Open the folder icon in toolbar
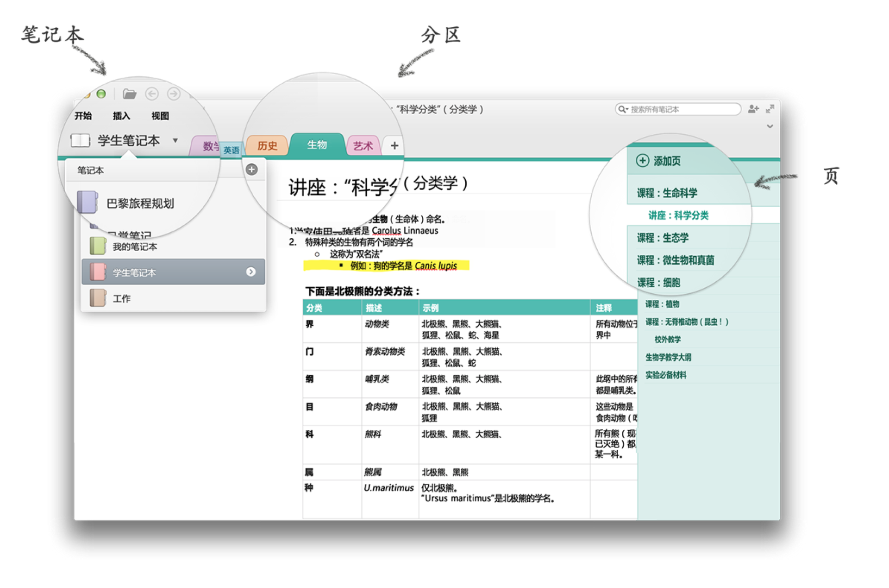This screenshot has width=889, height=588. coord(129,94)
